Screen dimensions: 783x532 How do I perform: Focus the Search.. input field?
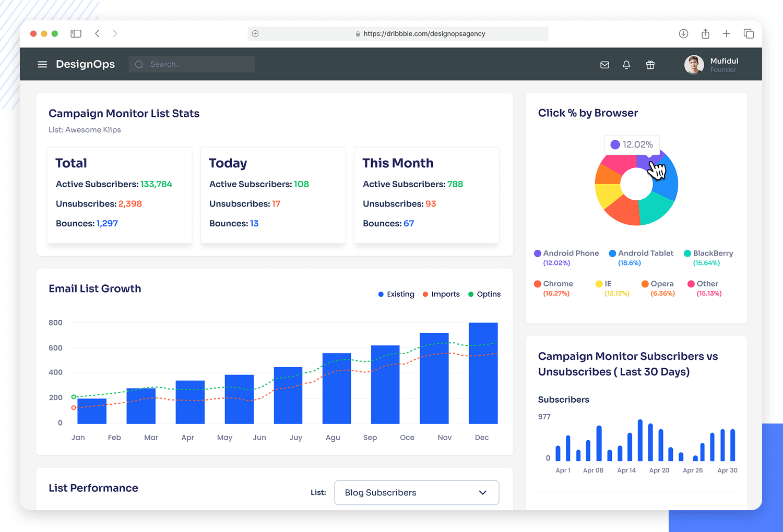click(192, 64)
